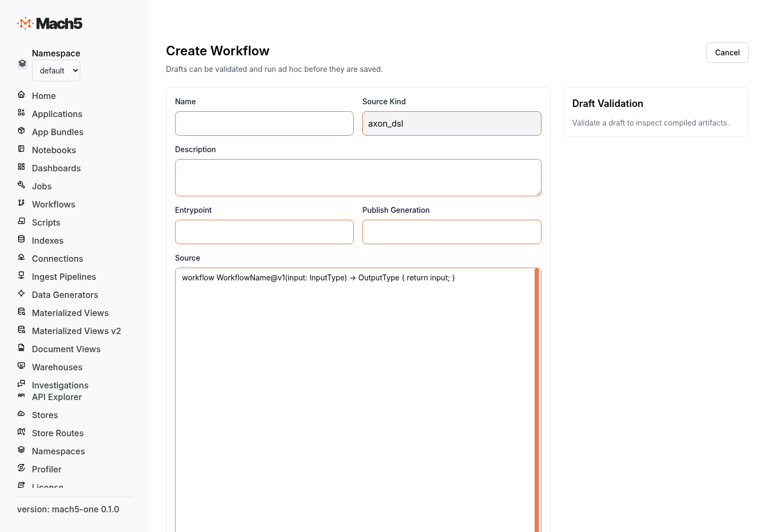The height and width of the screenshot is (532, 766).
Task: Go to Stores page
Action: pyautogui.click(x=45, y=415)
